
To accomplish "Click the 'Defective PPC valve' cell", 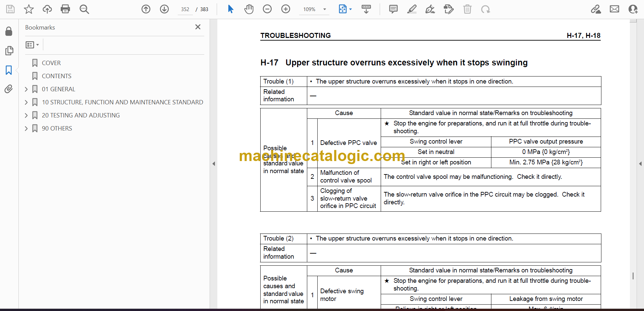I will click(348, 143).
